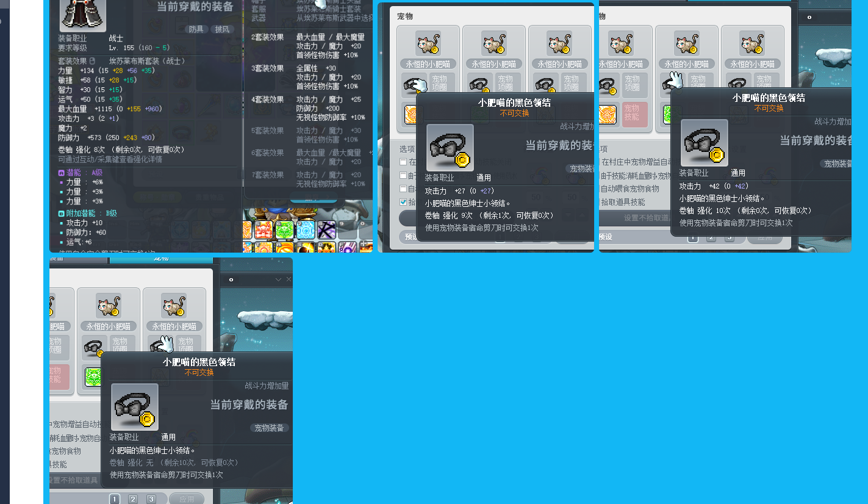The image size is (868, 504).
Task: Click large bow tie image in +42 attack tooltip
Action: (705, 143)
